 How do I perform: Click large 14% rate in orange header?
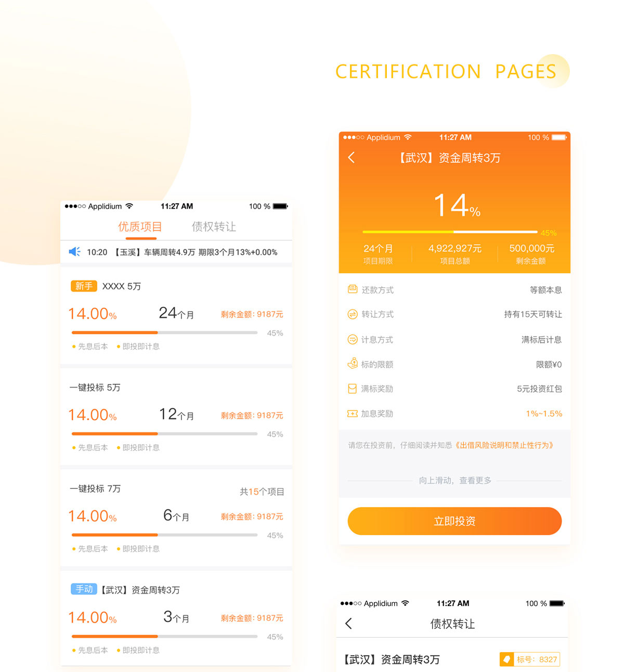(x=457, y=205)
